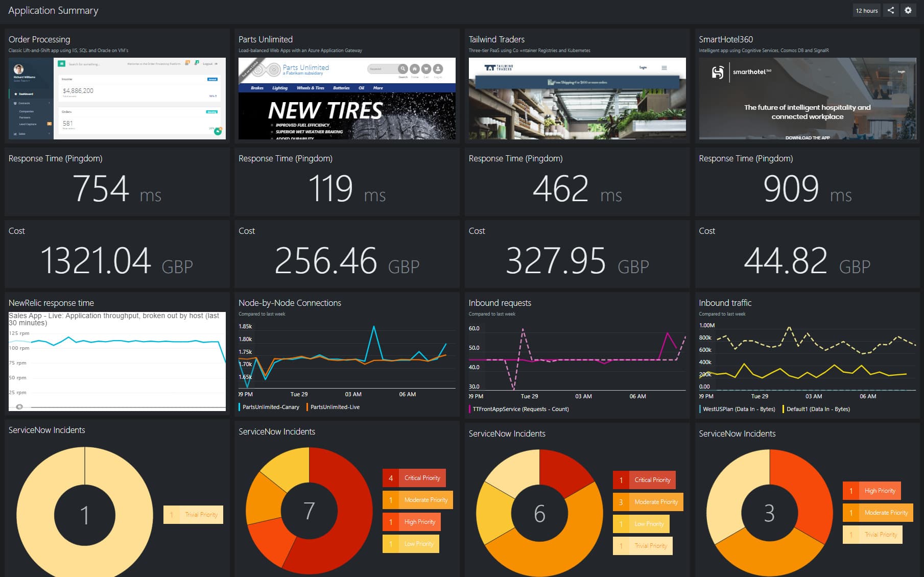Select More menu in Parts Unlimited preview
This screenshot has height=577, width=924.
tap(378, 88)
